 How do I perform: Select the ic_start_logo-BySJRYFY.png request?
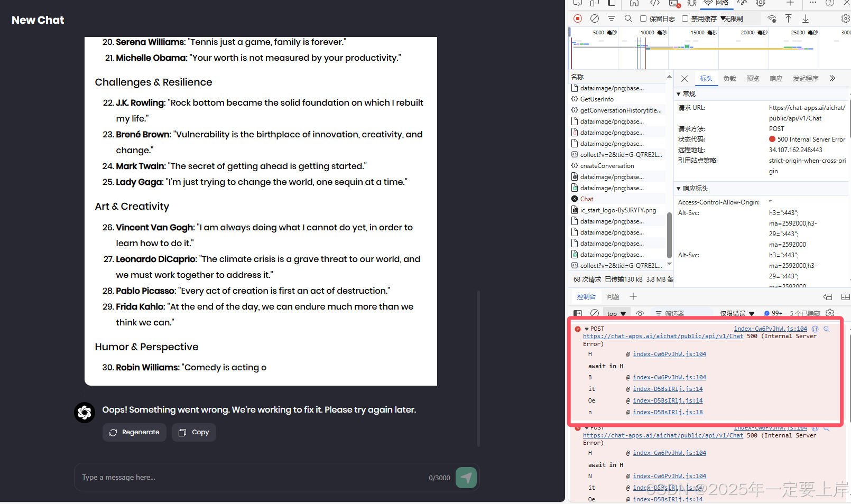coord(617,210)
